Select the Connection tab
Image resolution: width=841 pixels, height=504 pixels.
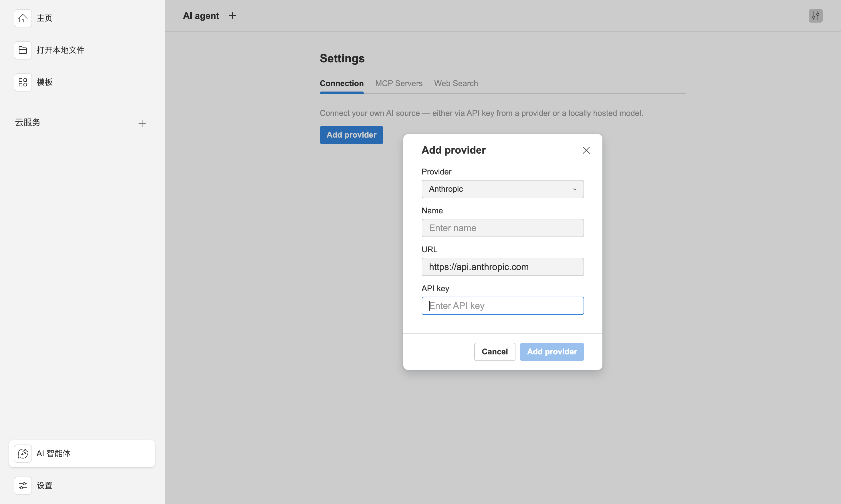pos(341,83)
